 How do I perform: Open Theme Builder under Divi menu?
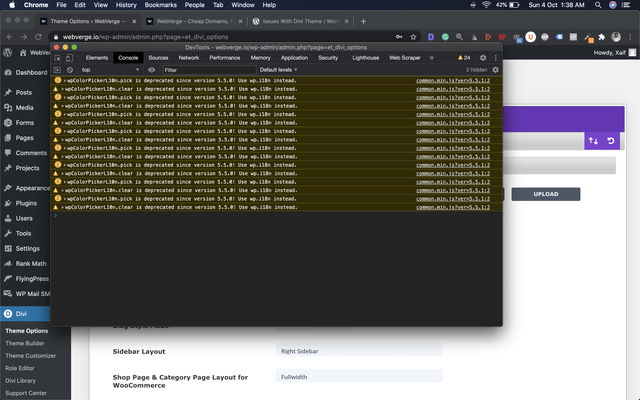(x=25, y=343)
